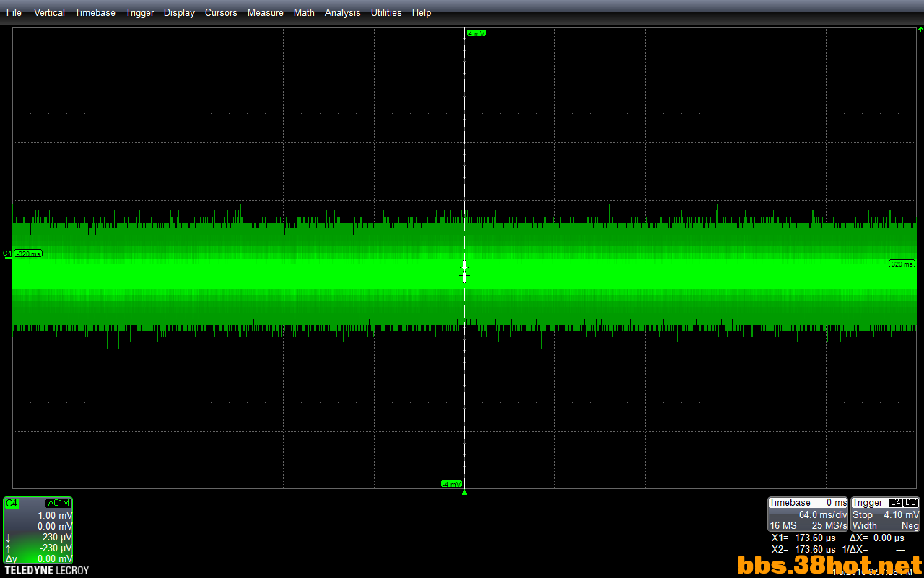Open the Vertical menu
Screen dimensions: 924x578
[49, 12]
